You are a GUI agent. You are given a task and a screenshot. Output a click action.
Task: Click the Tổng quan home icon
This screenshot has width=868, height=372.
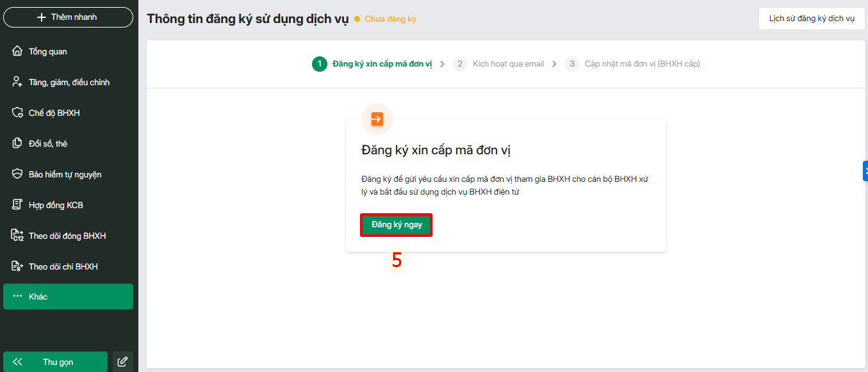(17, 51)
